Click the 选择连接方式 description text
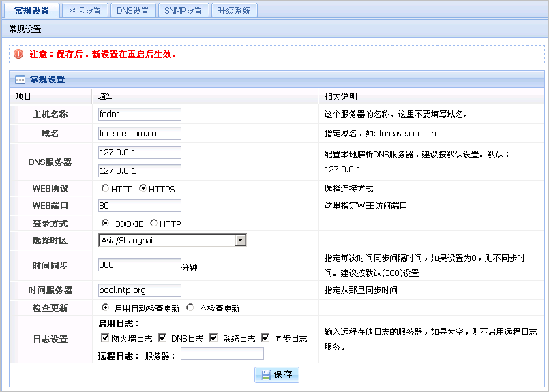Viewport: 549px width, 392px height. pos(348,189)
